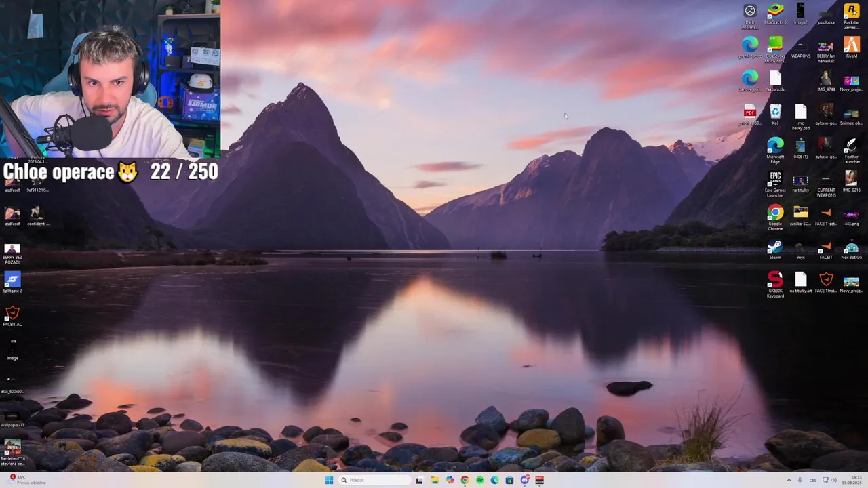Open the clock and date flyout
This screenshot has height=488, width=868.
tap(852, 480)
